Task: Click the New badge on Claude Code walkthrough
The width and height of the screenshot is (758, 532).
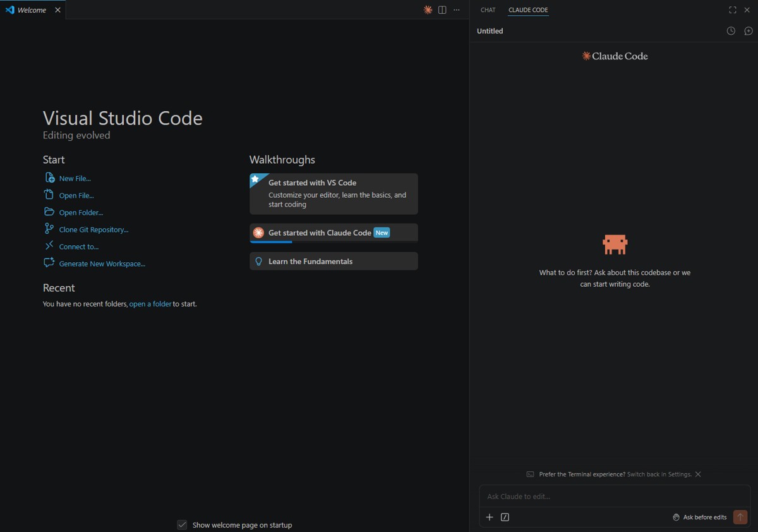Action: pos(382,233)
